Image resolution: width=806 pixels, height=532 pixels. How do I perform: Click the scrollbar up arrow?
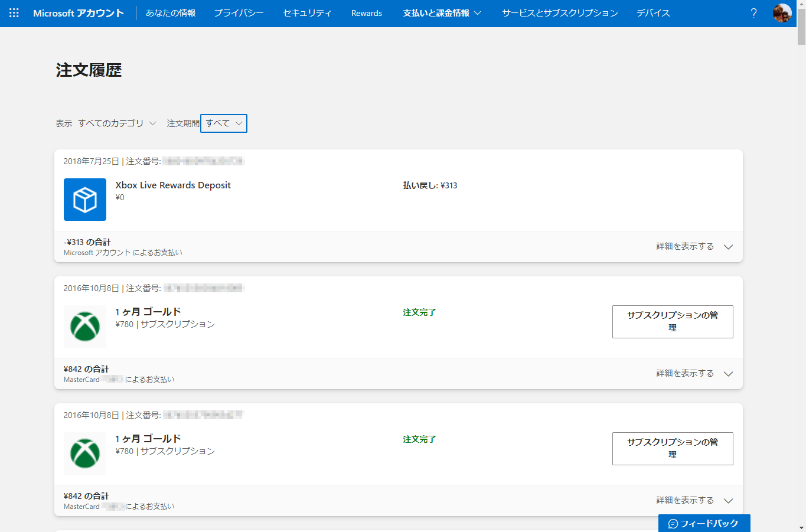pos(801,4)
